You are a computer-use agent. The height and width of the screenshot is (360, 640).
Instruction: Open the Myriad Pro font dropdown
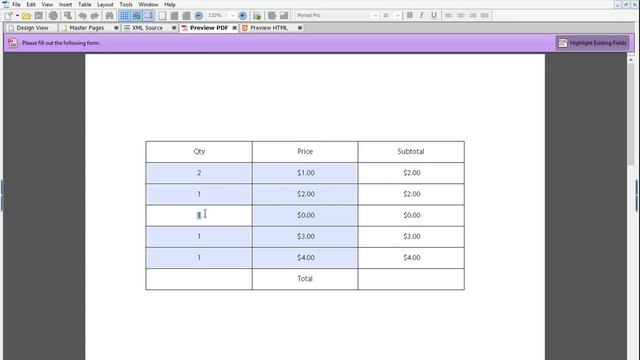coord(375,16)
